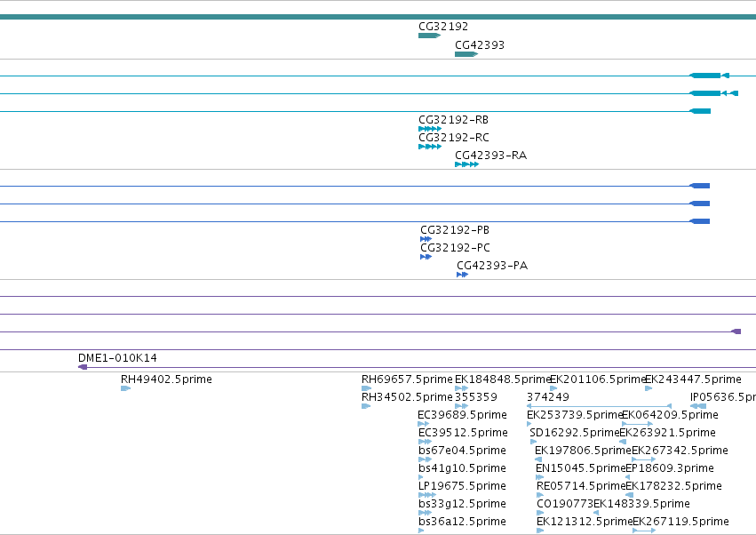Open the EK263921.5prime EST label
Viewport: 756px width, 535px height.
point(667,433)
